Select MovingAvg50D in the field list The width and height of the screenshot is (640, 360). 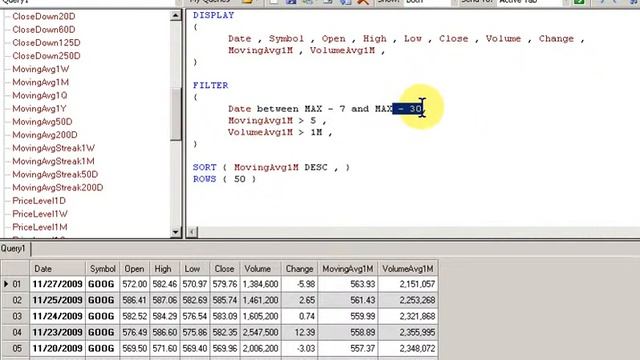point(42,122)
